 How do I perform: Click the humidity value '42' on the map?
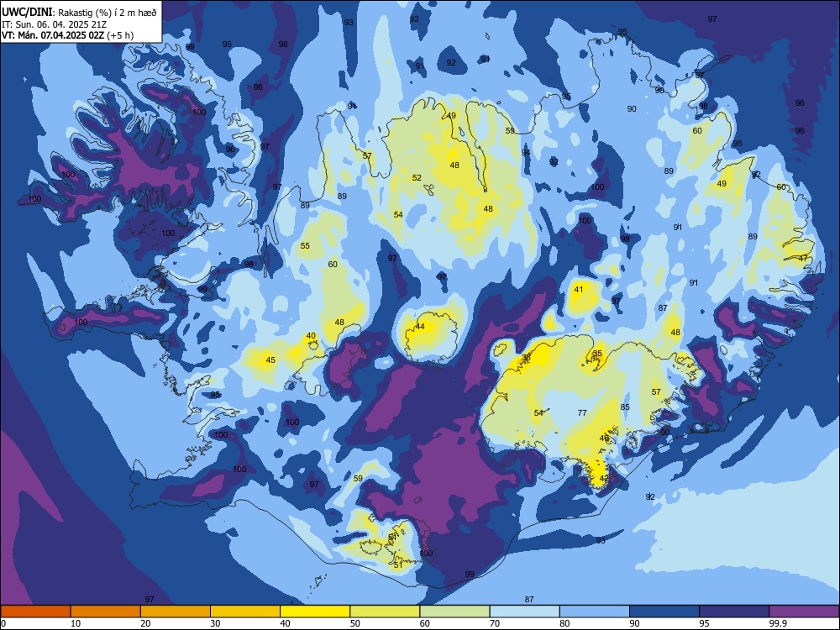(x=604, y=478)
